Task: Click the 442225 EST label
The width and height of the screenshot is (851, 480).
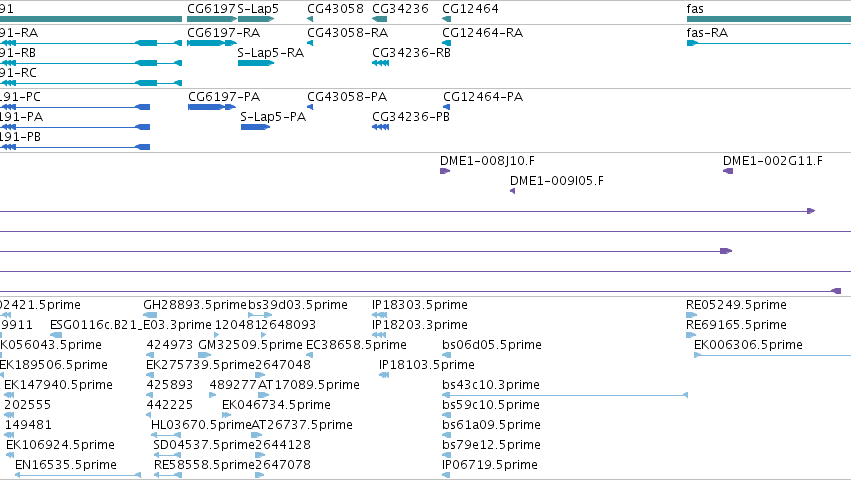Action: click(169, 405)
